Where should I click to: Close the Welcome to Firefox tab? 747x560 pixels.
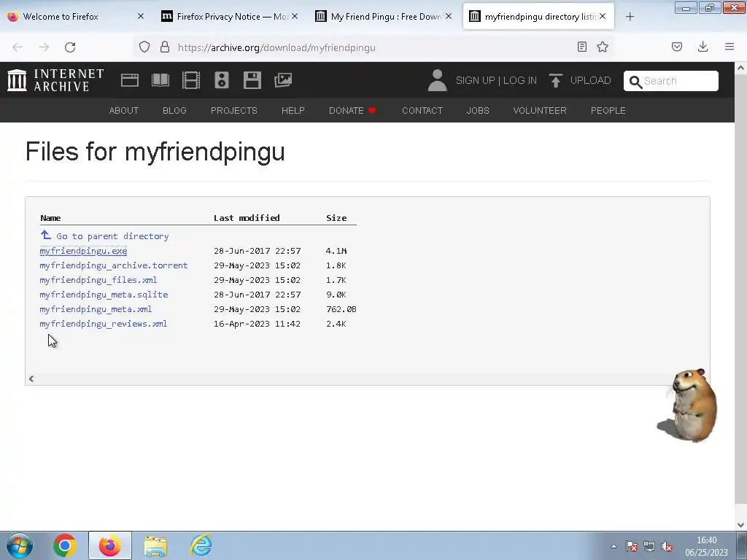pos(141,16)
